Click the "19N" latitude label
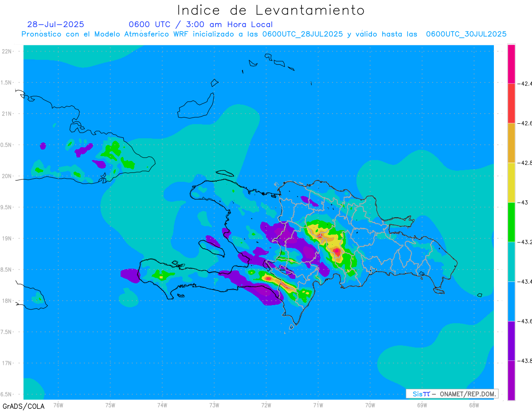The height and width of the screenshot is (411, 532). 7,239
